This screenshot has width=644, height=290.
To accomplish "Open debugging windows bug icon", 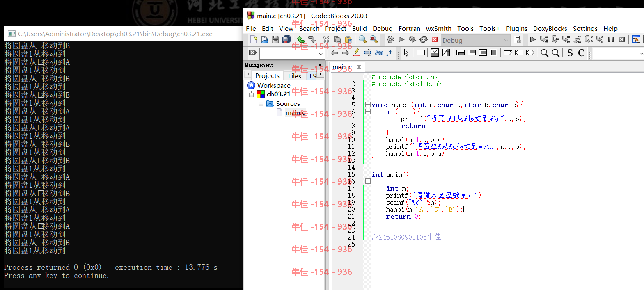I will tap(636, 40).
